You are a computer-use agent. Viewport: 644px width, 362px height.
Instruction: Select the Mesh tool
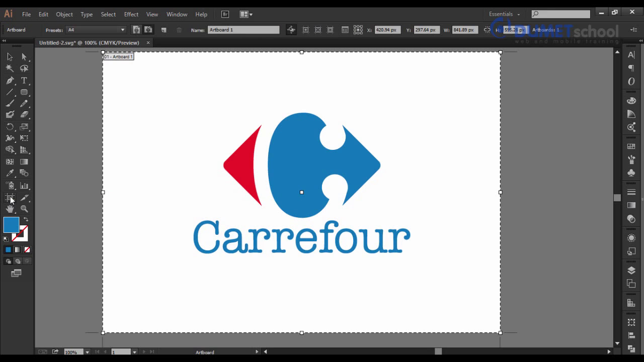tap(10, 162)
